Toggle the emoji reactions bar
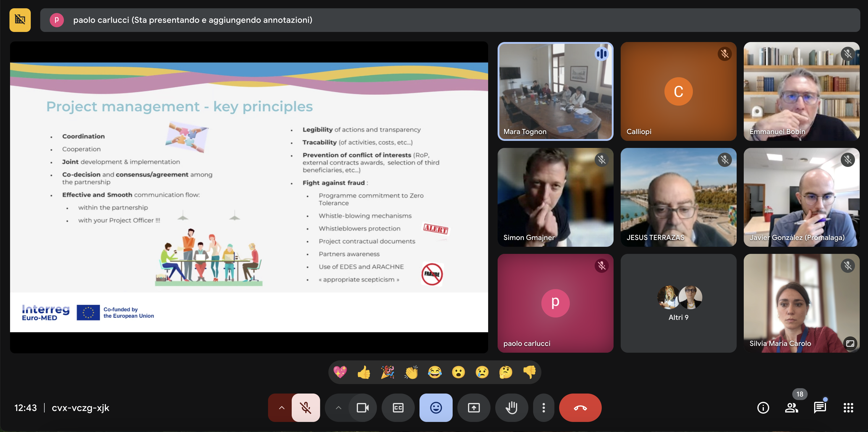This screenshot has height=432, width=868. coord(436,408)
